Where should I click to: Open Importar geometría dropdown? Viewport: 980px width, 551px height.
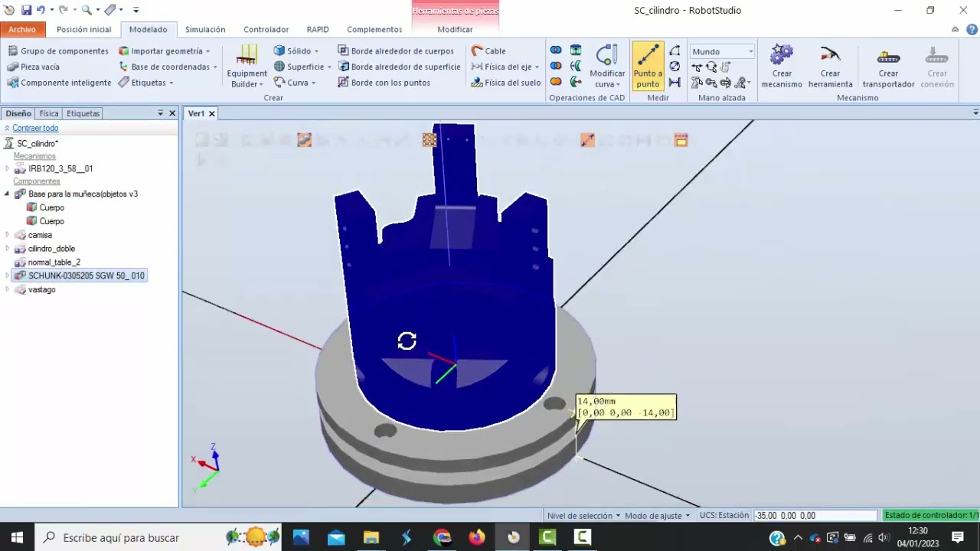pyautogui.click(x=164, y=51)
